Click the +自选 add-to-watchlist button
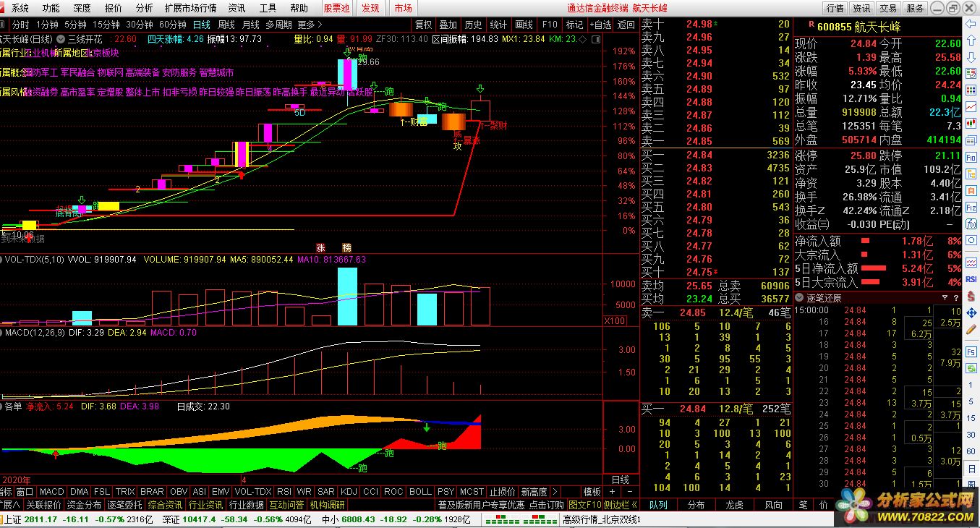The image size is (980, 528). coord(600,24)
